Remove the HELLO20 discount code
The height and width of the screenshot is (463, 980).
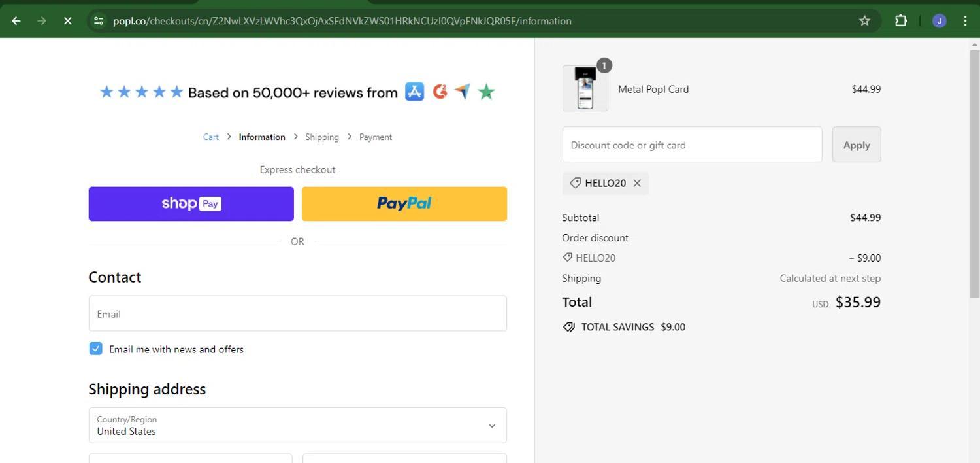coord(637,183)
